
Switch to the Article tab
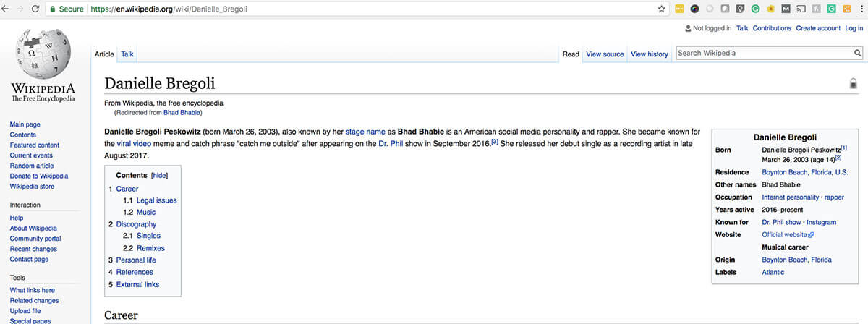pyautogui.click(x=104, y=54)
